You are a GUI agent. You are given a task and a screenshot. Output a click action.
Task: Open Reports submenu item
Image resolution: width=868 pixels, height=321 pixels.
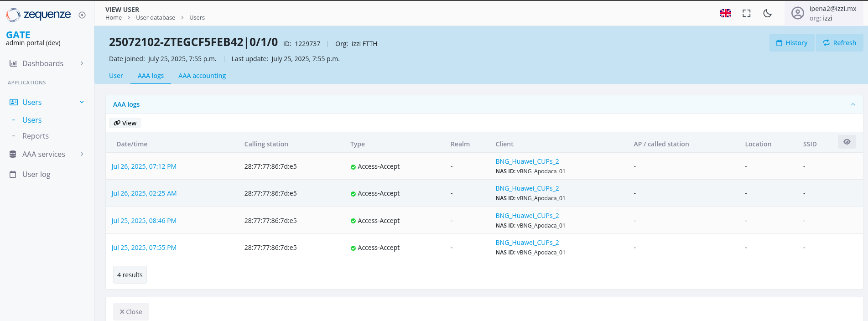pos(36,136)
